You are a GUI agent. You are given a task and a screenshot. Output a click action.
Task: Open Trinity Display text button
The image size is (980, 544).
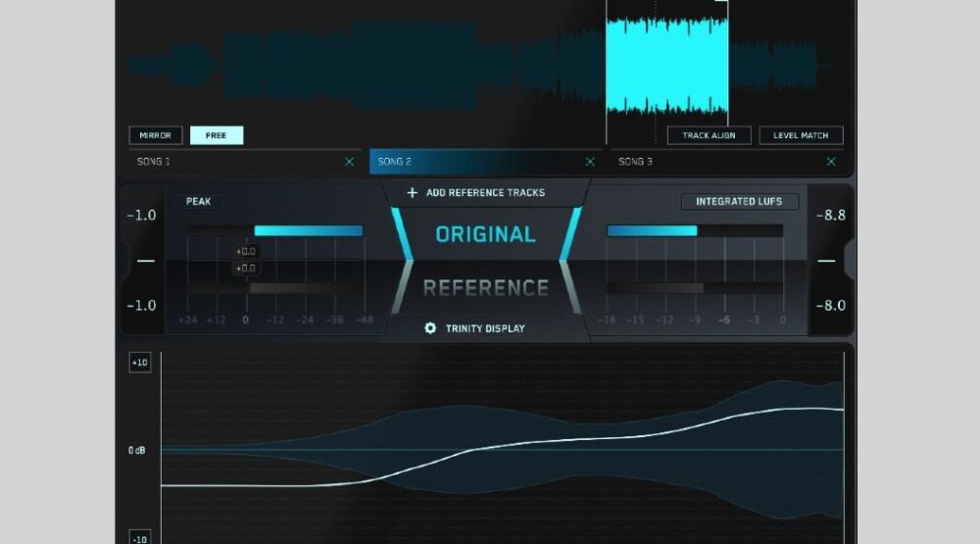485,328
